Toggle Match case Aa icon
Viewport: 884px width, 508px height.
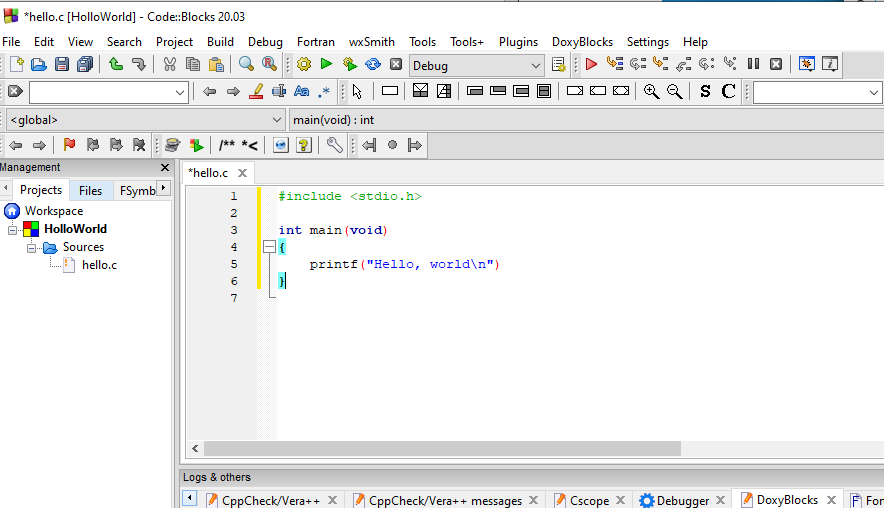[x=302, y=91]
